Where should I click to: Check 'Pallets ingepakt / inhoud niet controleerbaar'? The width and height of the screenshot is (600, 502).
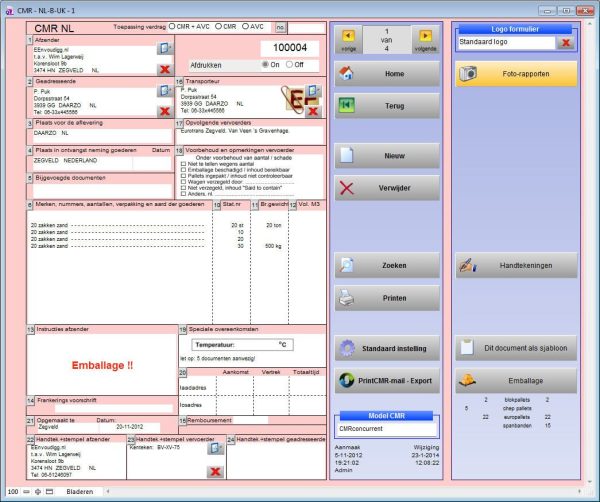(x=183, y=176)
